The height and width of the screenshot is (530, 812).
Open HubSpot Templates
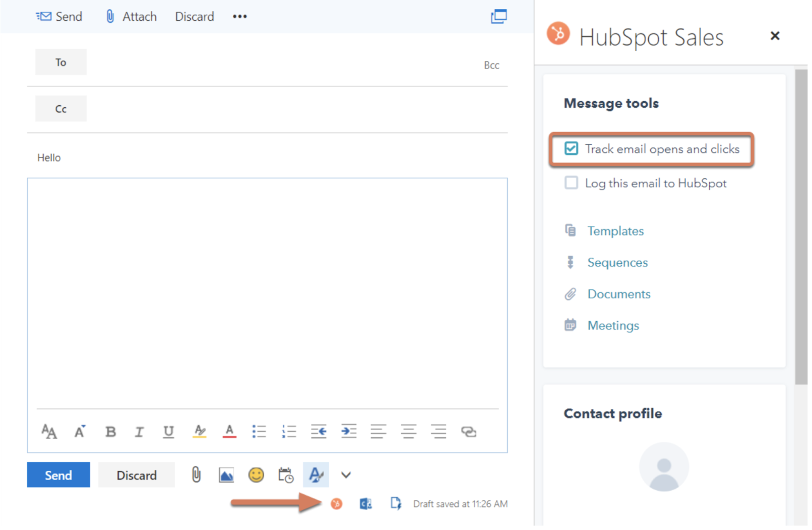tap(615, 231)
